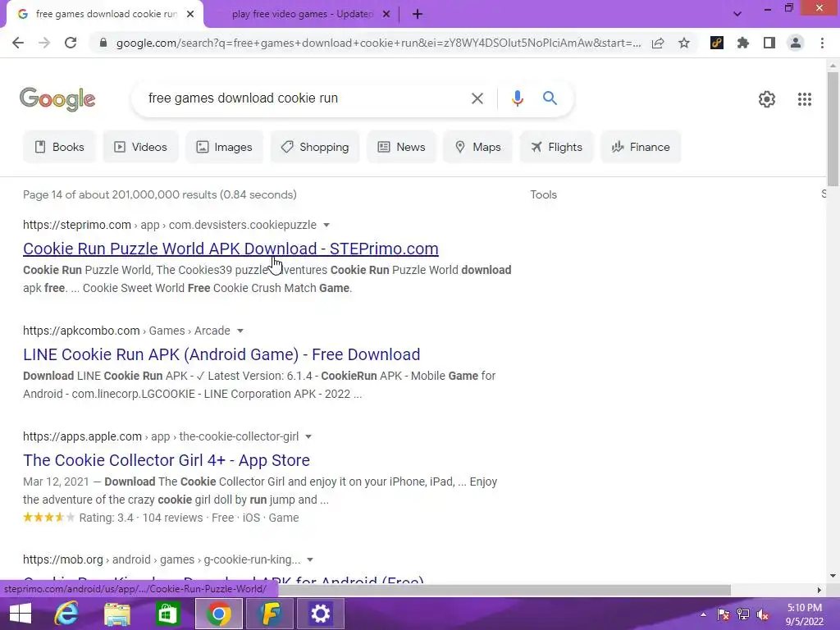This screenshot has height=630, width=840.
Task: Select 'free games download cookie run' tab
Action: click(x=106, y=15)
